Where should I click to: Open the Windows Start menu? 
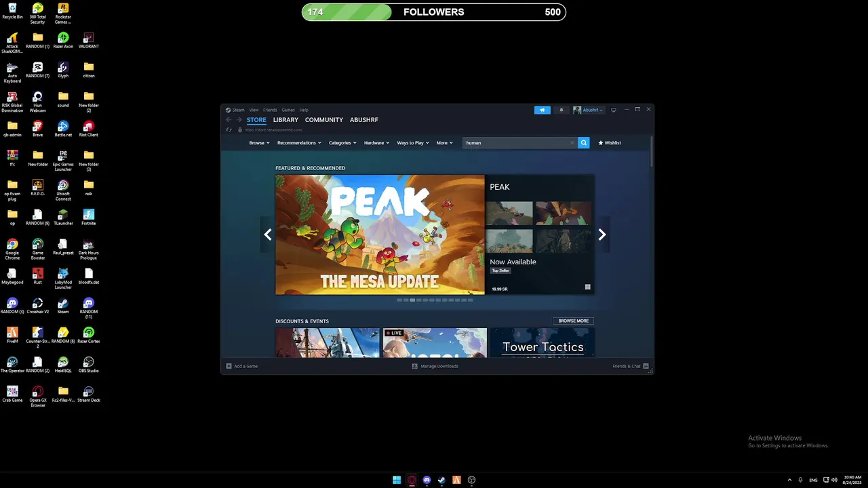click(397, 480)
